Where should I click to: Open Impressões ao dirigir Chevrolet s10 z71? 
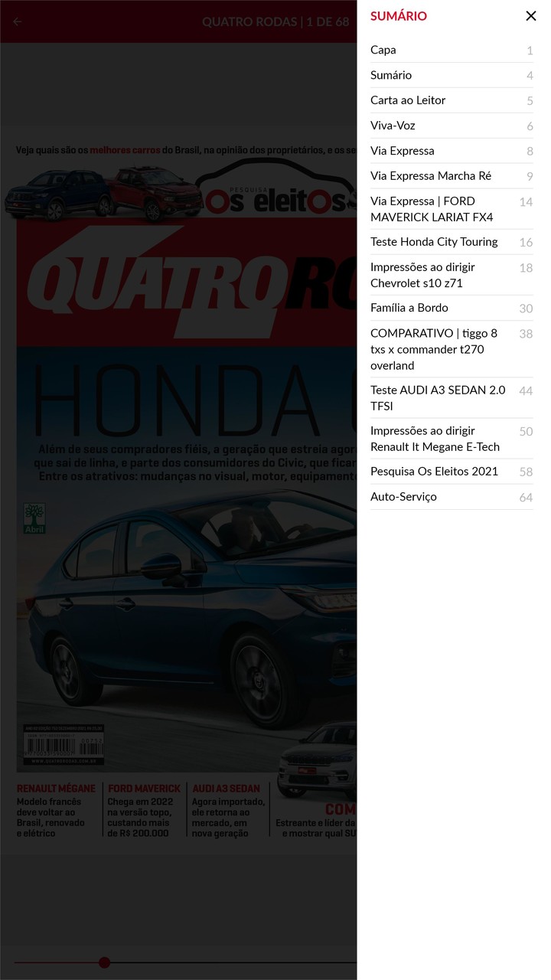pyautogui.click(x=452, y=275)
